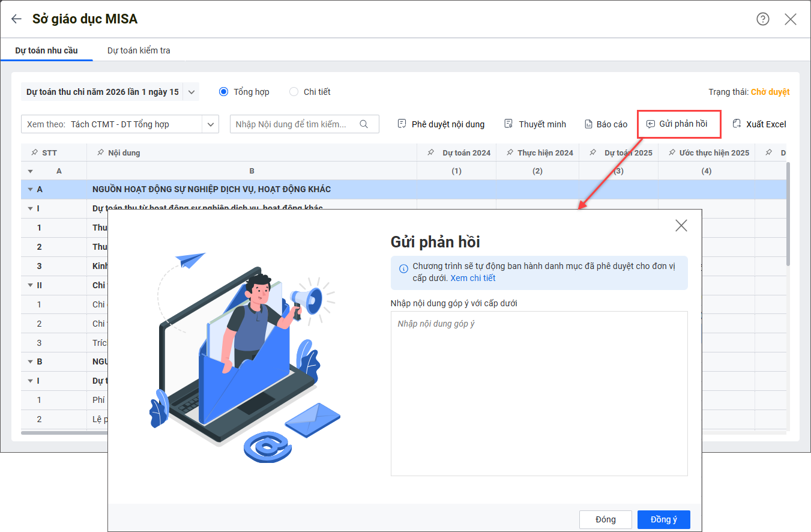This screenshot has width=811, height=532.
Task: Select the Chi tiết radio button
Action: coord(294,92)
